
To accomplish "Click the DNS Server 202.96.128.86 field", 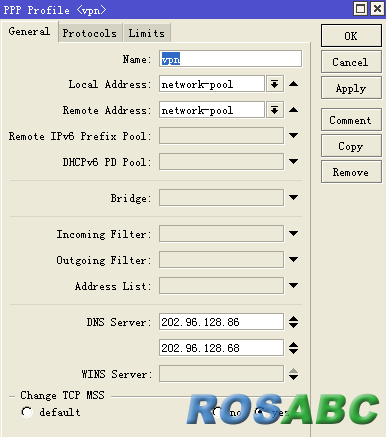I will click(x=221, y=322).
